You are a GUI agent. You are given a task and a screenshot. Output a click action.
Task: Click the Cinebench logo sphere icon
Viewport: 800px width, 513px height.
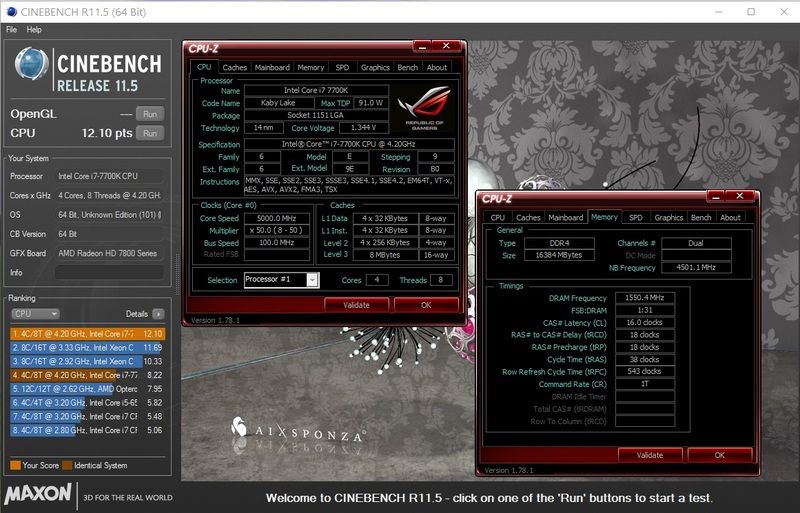[32, 64]
